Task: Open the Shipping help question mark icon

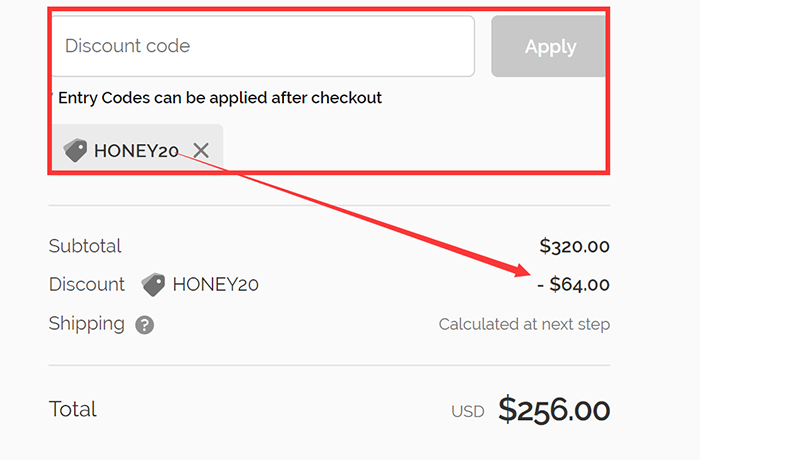Action: [145, 325]
